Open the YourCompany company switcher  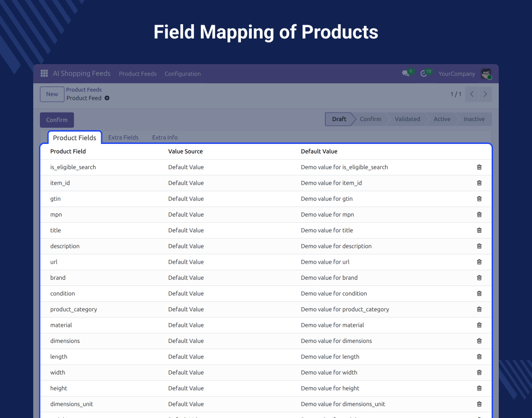[456, 74]
